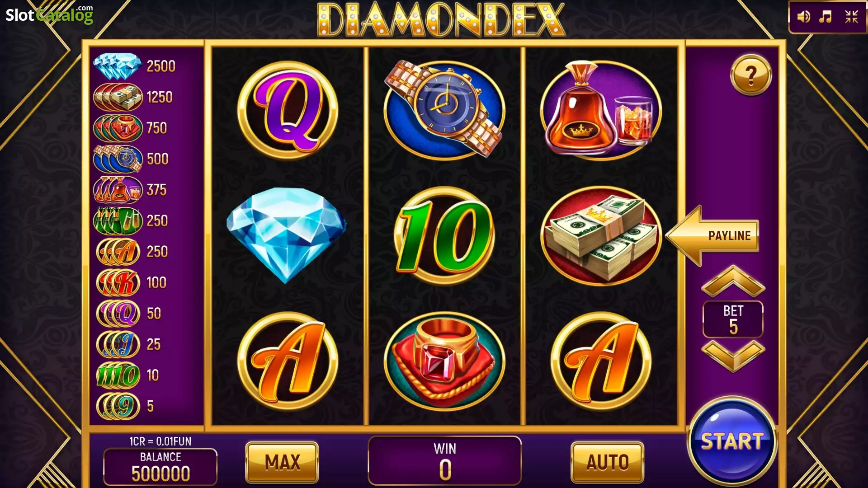Click the ruby ring reel symbol
Screen dimensions: 868x488
click(444, 361)
